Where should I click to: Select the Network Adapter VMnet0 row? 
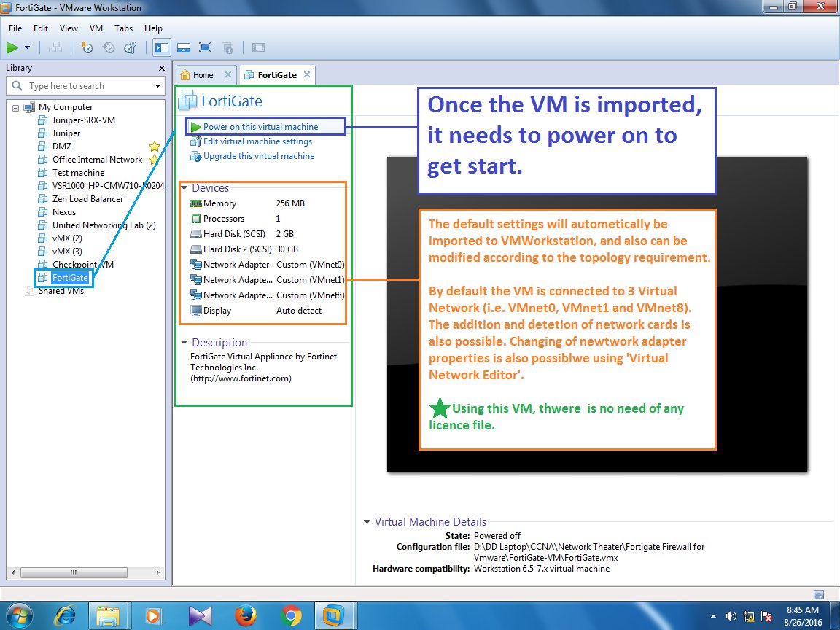click(x=268, y=265)
